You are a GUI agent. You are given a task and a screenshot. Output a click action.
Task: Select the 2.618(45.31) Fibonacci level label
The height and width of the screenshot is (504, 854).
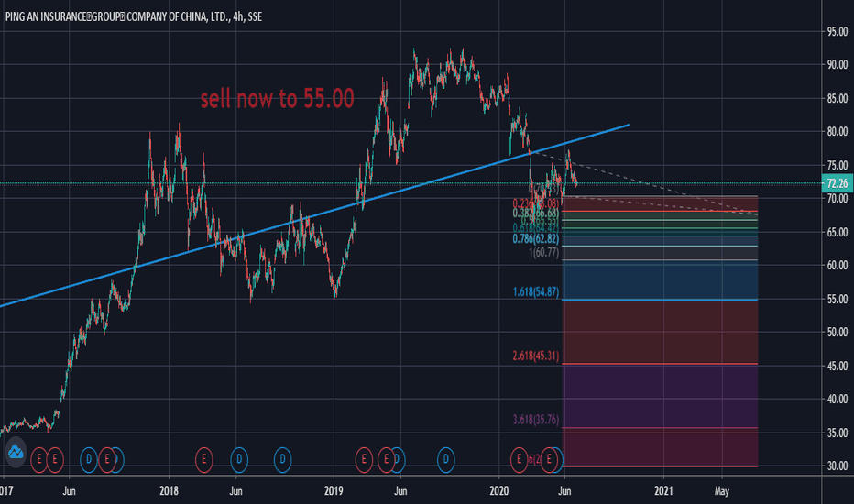(x=536, y=356)
